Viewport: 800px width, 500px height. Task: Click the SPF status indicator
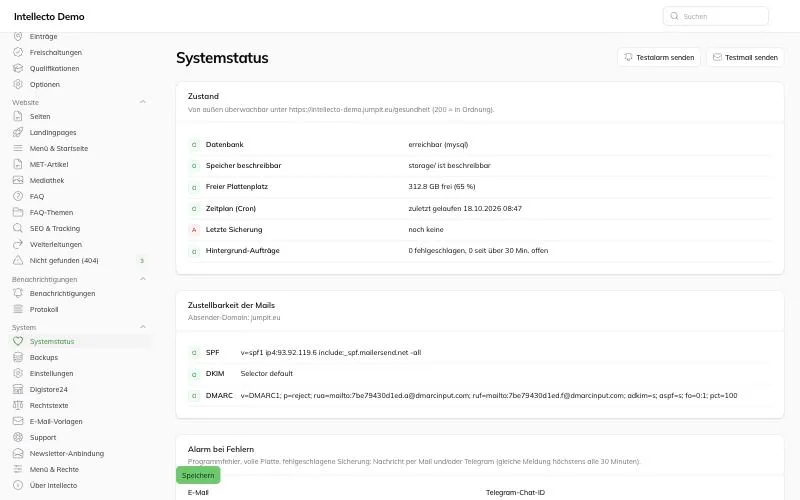(194, 353)
